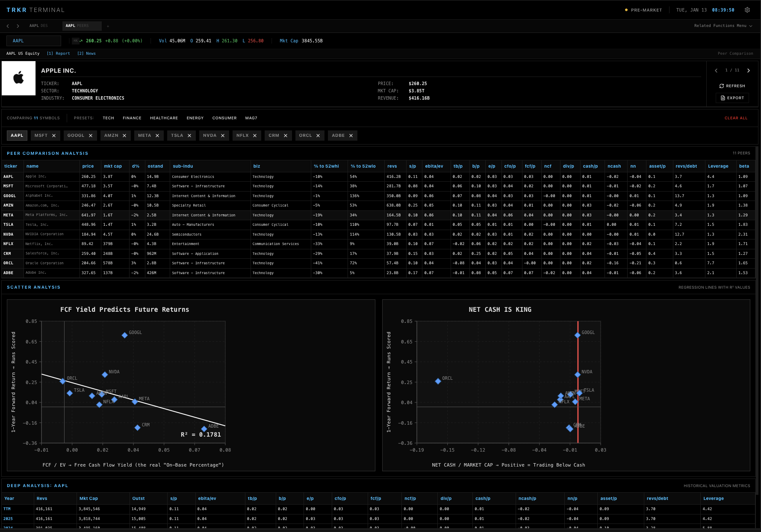Add a new tab with plus icon

tap(108, 26)
